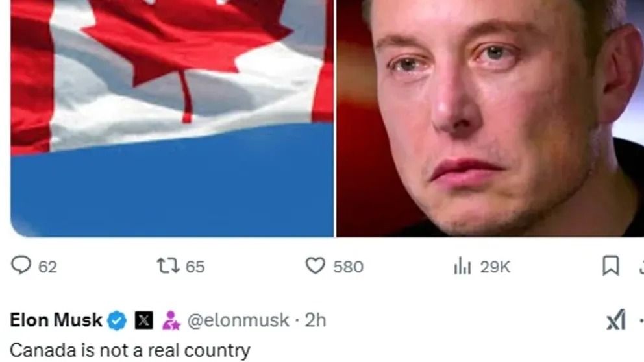Image resolution: width=644 pixels, height=362 pixels.
Task: Open the 2h timestamp link
Action: tap(316, 320)
